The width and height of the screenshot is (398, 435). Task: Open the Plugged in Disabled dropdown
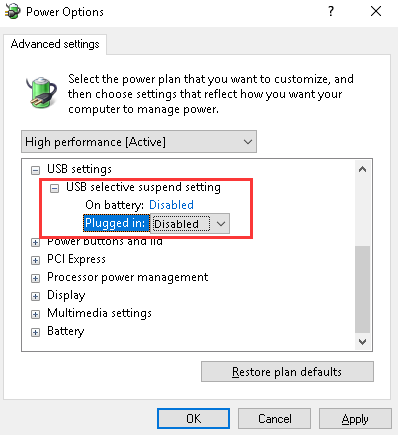[x=190, y=224]
